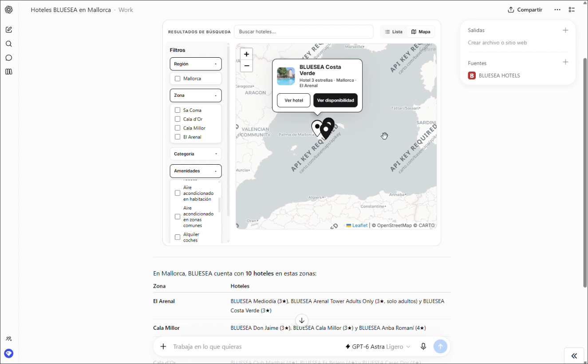
Task: Zoom out on the map
Action: click(246, 66)
